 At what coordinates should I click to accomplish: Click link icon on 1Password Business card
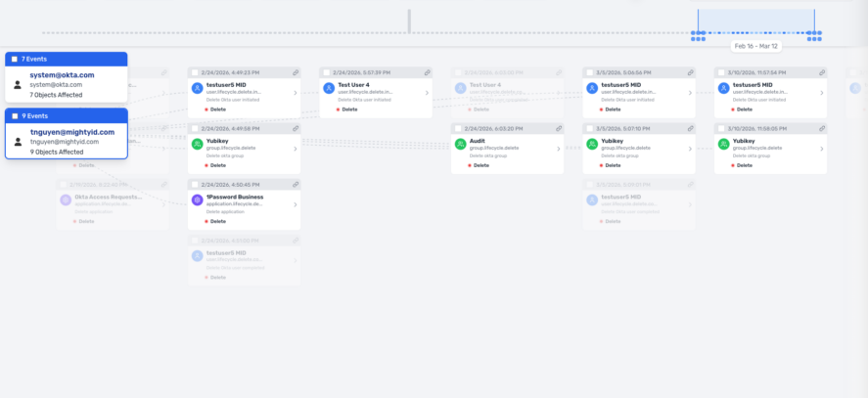pyautogui.click(x=295, y=184)
